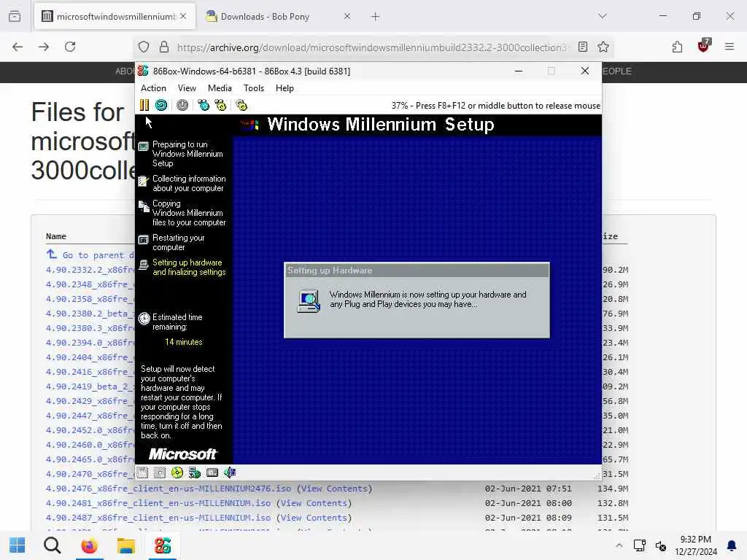Go back in Firefox

pos(18,47)
